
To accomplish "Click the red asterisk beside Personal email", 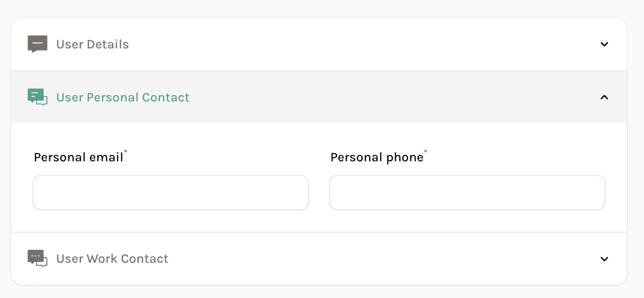I will tap(126, 152).
